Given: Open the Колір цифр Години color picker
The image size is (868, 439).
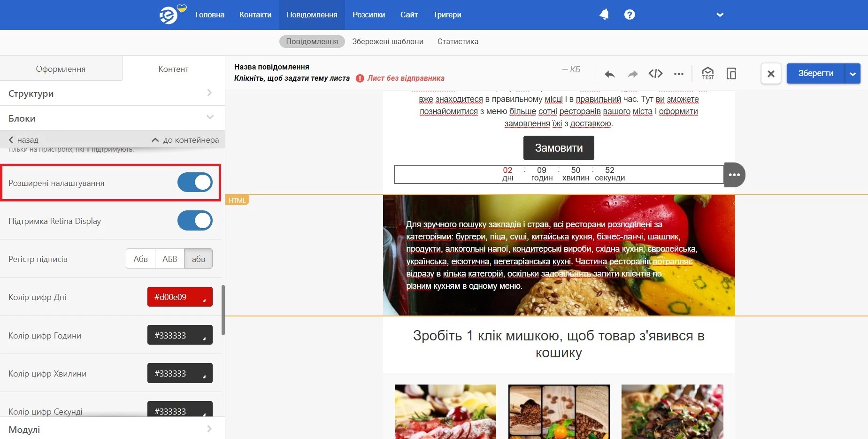Looking at the screenshot, I should 180,335.
